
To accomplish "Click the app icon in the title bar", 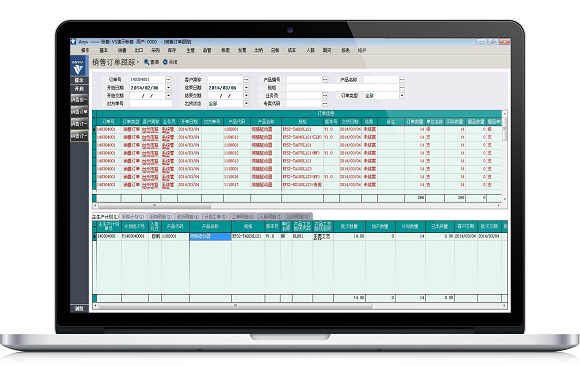I will [74, 42].
